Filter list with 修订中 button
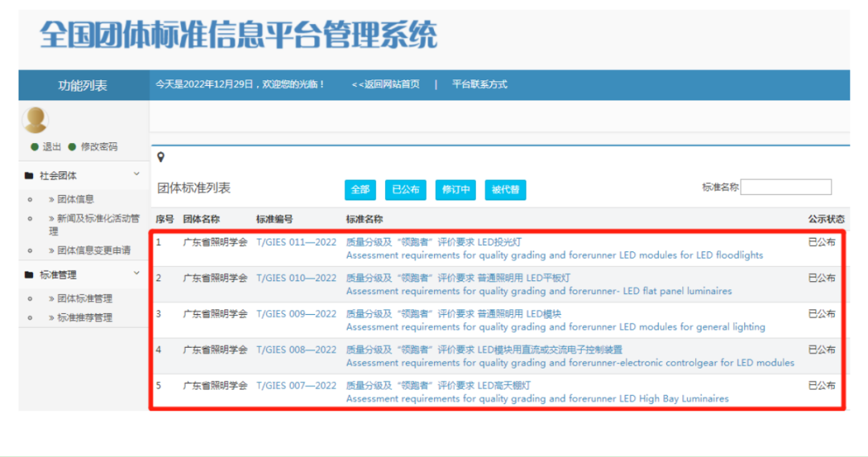Image resolution: width=868 pixels, height=457 pixels. coord(455,190)
